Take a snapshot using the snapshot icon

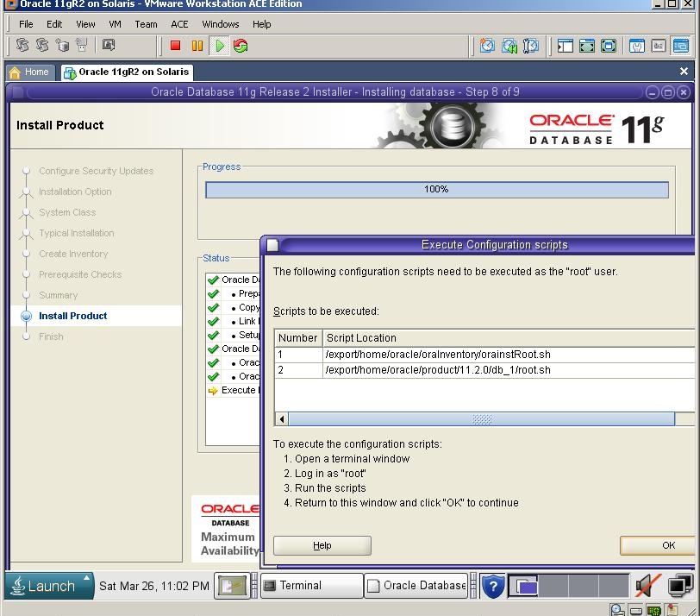tap(487, 46)
